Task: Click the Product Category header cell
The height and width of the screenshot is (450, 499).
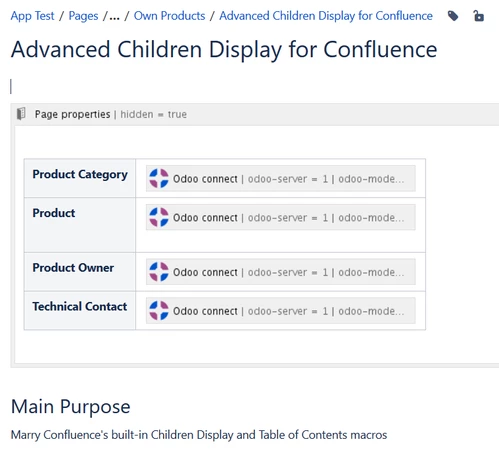Action: 80,178
